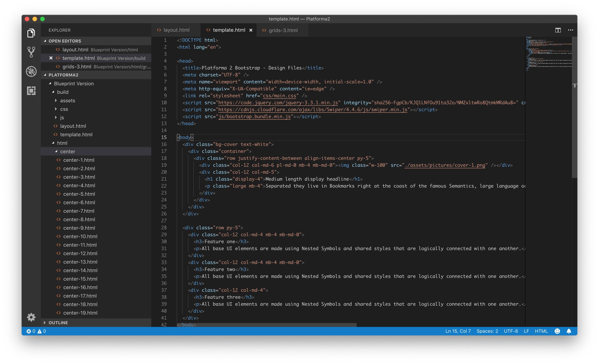Open the editor More Actions ellipsis
This screenshot has height=364, width=599.
[x=570, y=30]
